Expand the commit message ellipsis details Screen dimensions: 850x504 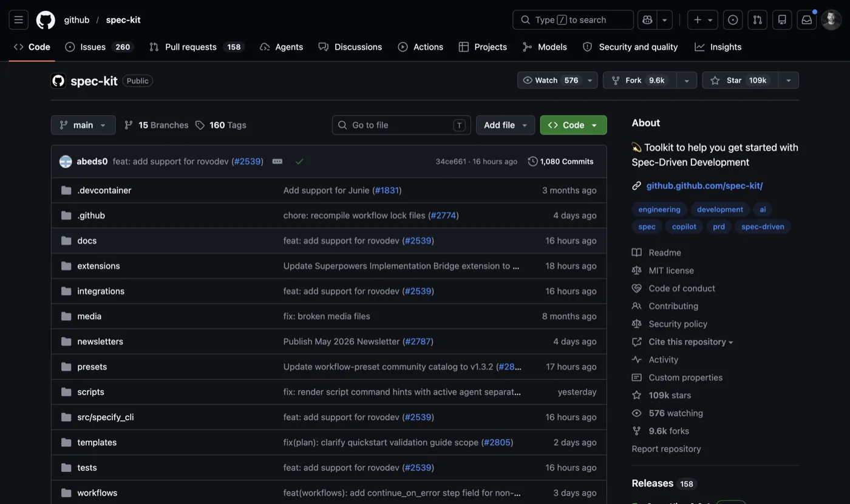pos(277,162)
